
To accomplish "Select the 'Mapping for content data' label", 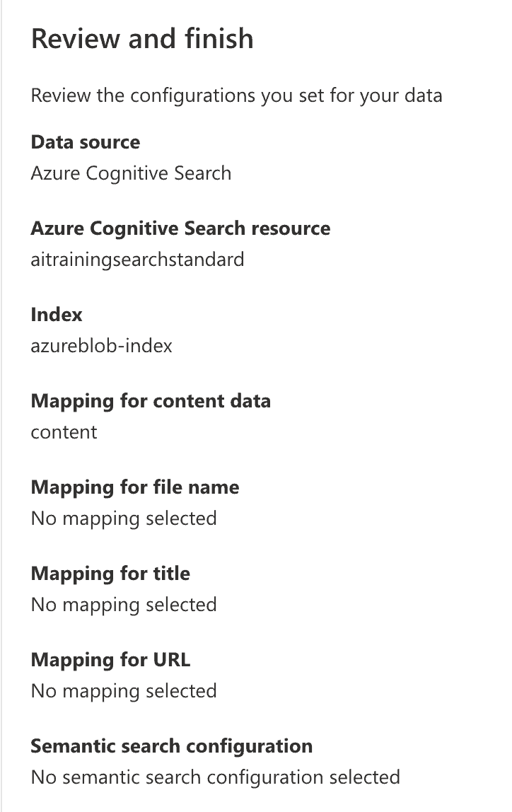I will tap(151, 401).
